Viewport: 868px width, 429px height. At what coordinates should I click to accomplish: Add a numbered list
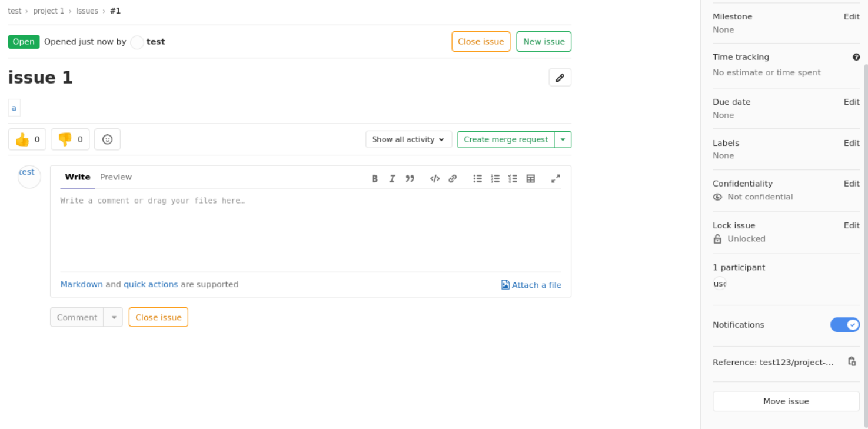(495, 178)
